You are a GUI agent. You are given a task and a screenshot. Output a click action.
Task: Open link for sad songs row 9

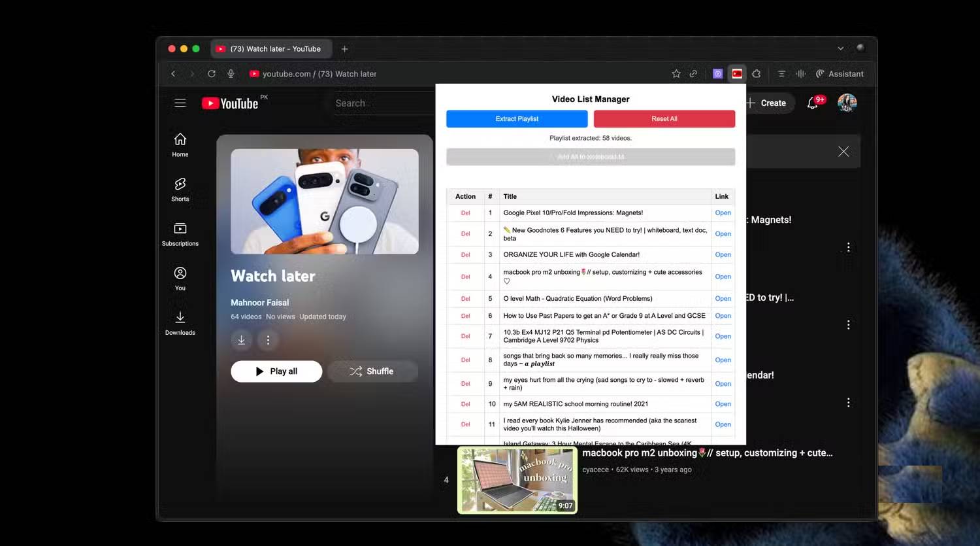723,384
